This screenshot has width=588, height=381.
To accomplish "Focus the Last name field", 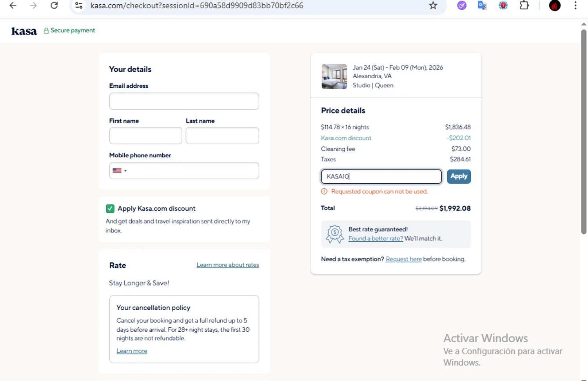I will (222, 135).
